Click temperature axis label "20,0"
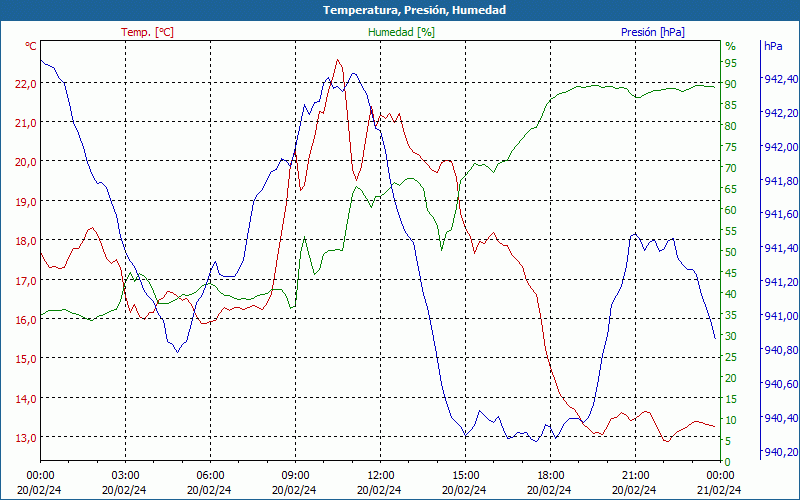The height and width of the screenshot is (500, 800). click(x=26, y=162)
